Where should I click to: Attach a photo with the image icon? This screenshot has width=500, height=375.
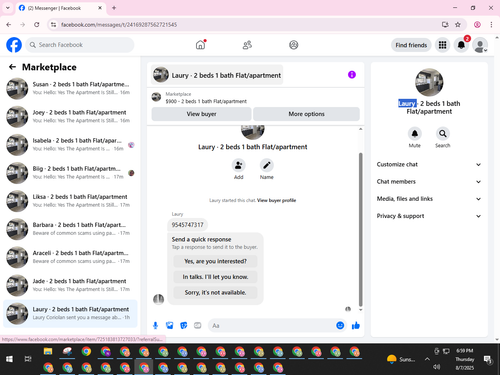click(x=170, y=325)
